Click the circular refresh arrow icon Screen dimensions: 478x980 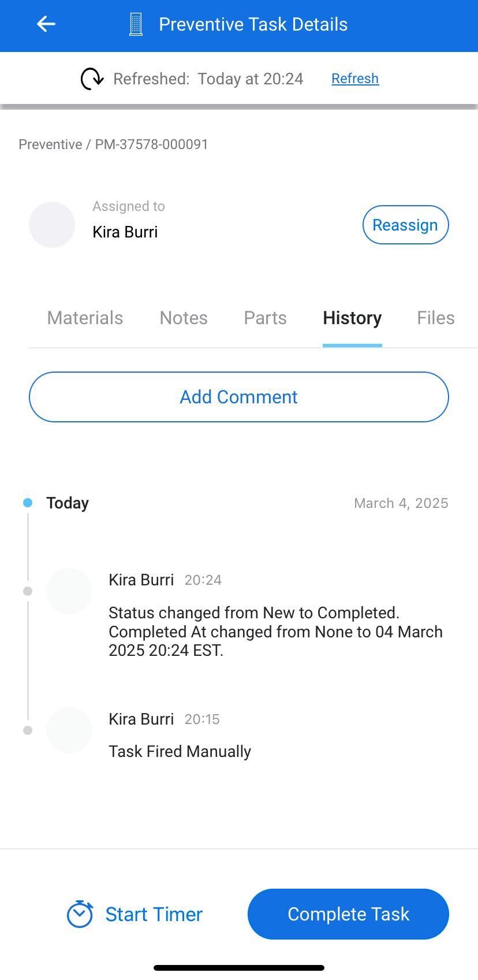[92, 79]
